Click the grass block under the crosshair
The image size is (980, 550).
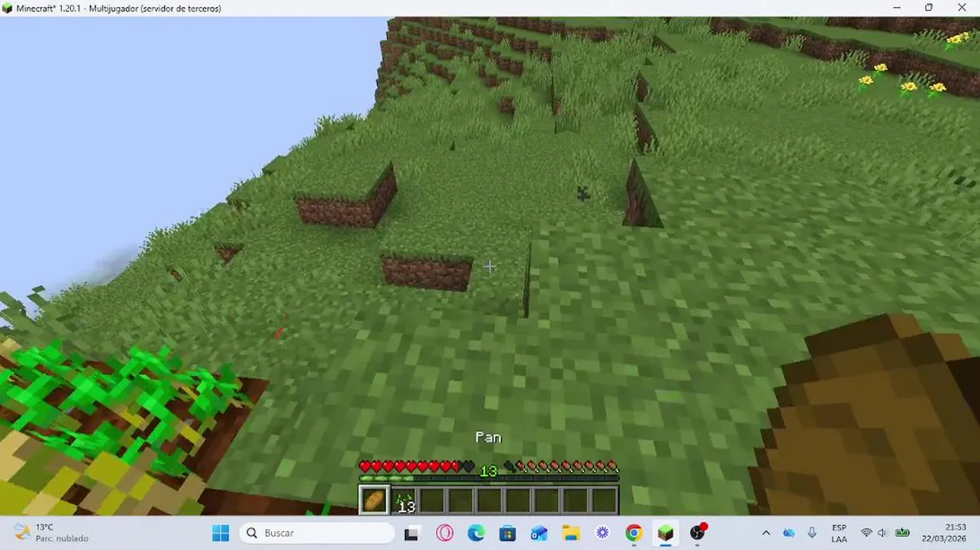pyautogui.click(x=489, y=267)
